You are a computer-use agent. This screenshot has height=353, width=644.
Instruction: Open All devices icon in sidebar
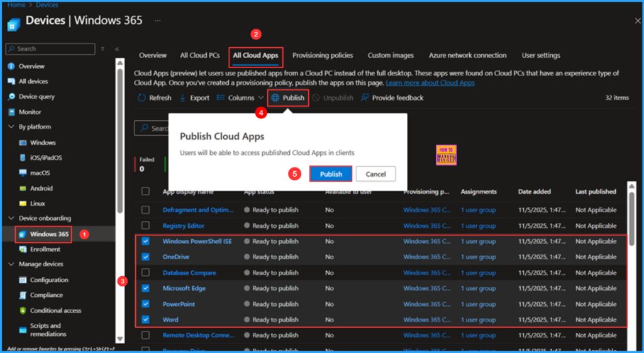[x=11, y=81]
